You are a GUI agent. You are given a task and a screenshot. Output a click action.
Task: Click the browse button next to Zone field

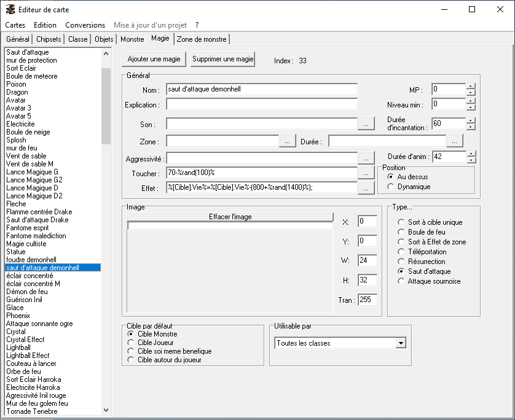pos(287,141)
